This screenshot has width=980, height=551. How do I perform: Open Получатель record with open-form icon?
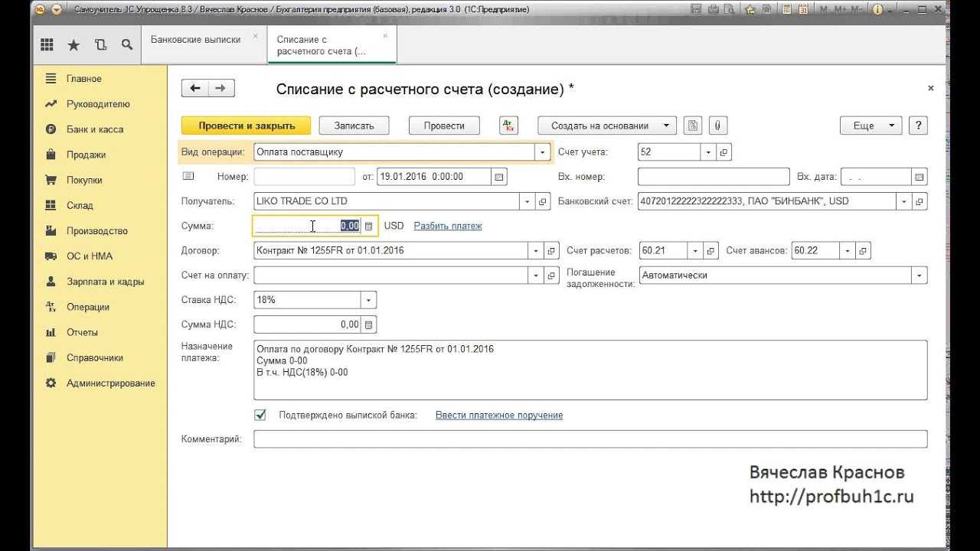(543, 201)
